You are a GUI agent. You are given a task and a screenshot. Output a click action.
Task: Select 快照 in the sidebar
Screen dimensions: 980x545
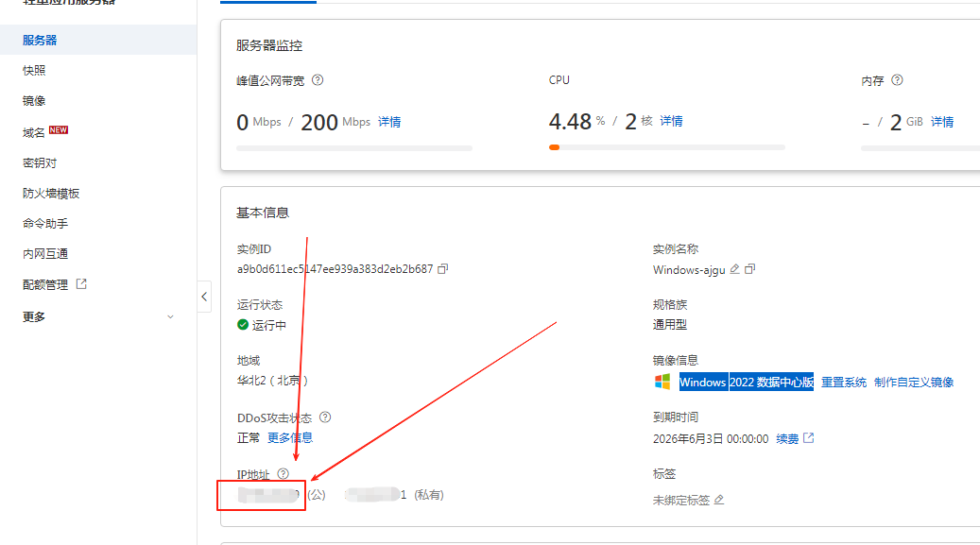point(31,69)
